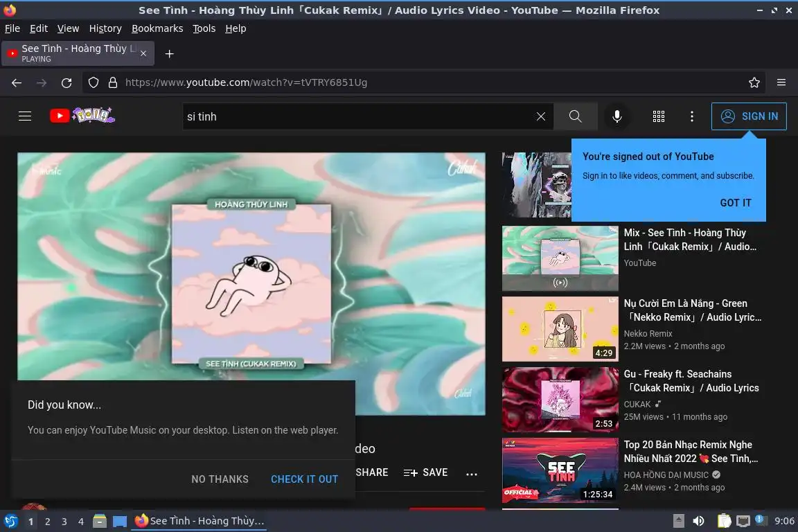The image size is (798, 532).
Task: Run search with magnifier button
Action: (x=575, y=116)
